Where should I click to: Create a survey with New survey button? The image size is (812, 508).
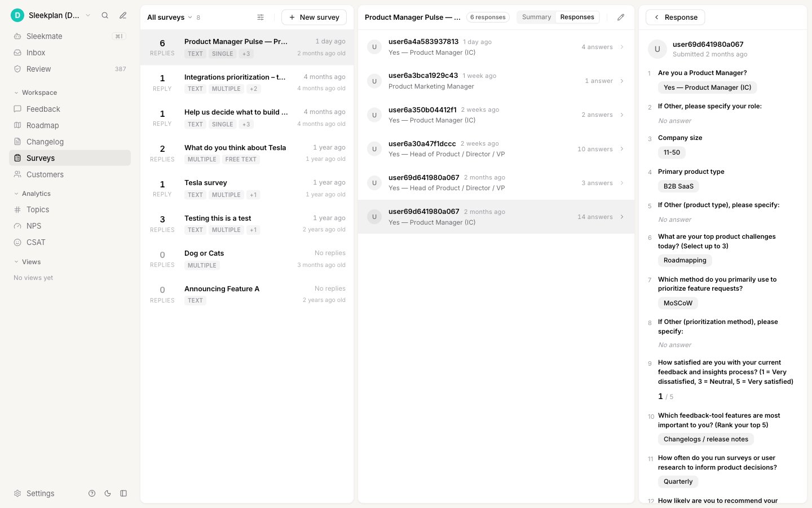pos(314,17)
